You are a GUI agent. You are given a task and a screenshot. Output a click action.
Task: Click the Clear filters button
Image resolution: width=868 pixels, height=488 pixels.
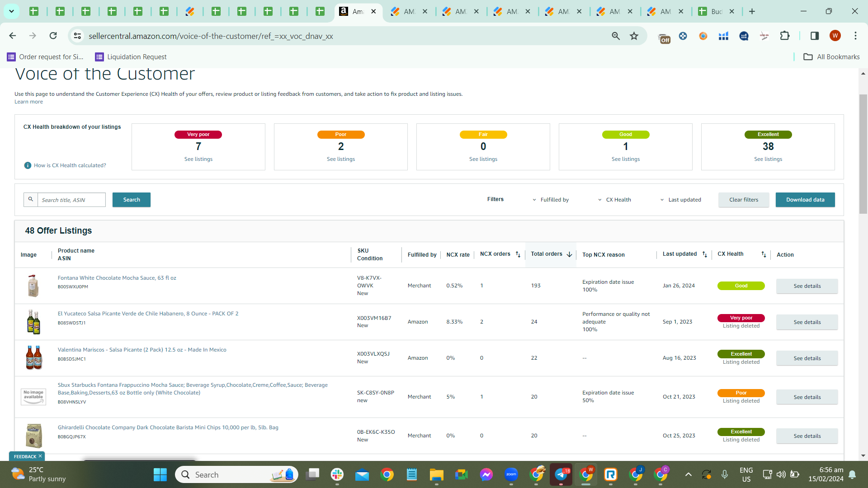pos(744,200)
